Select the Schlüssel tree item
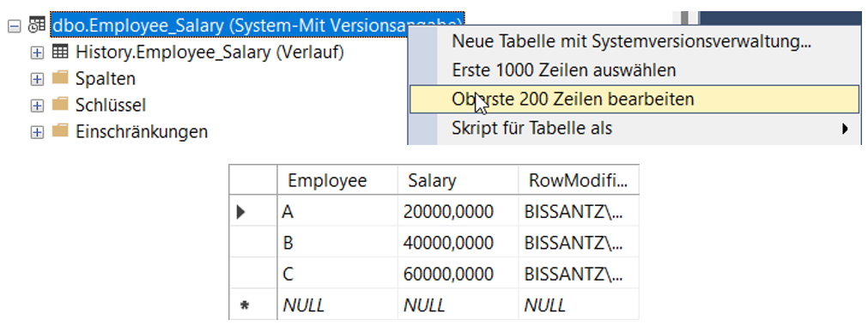The image size is (868, 326). [111, 106]
